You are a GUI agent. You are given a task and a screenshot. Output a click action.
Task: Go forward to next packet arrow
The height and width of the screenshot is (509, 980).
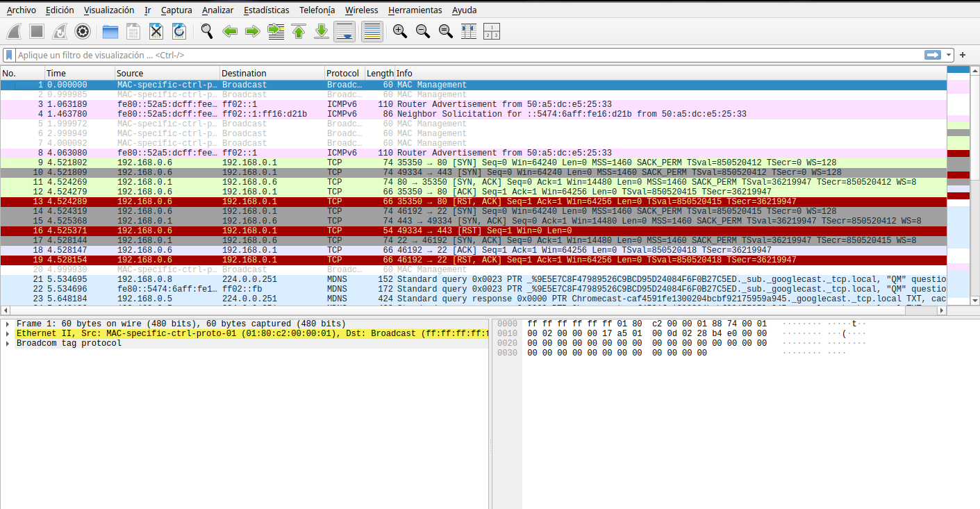point(253,31)
